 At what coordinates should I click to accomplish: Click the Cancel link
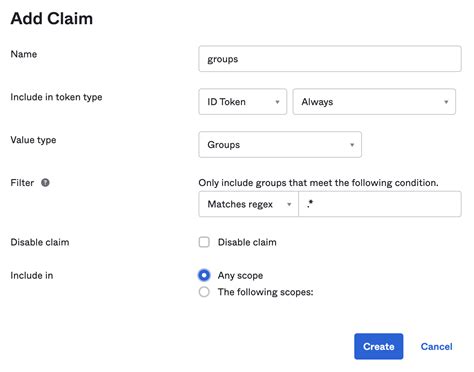436,347
